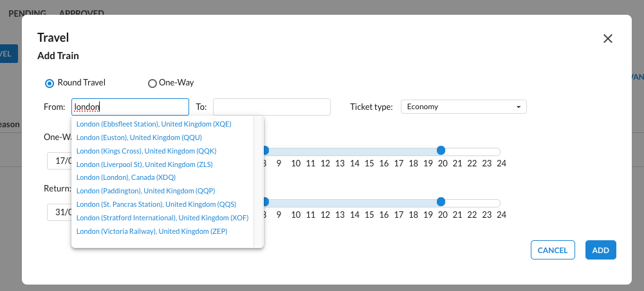Click the One-Way date field starting 17/
Image resolution: width=644 pixels, height=291 pixels.
(60, 161)
